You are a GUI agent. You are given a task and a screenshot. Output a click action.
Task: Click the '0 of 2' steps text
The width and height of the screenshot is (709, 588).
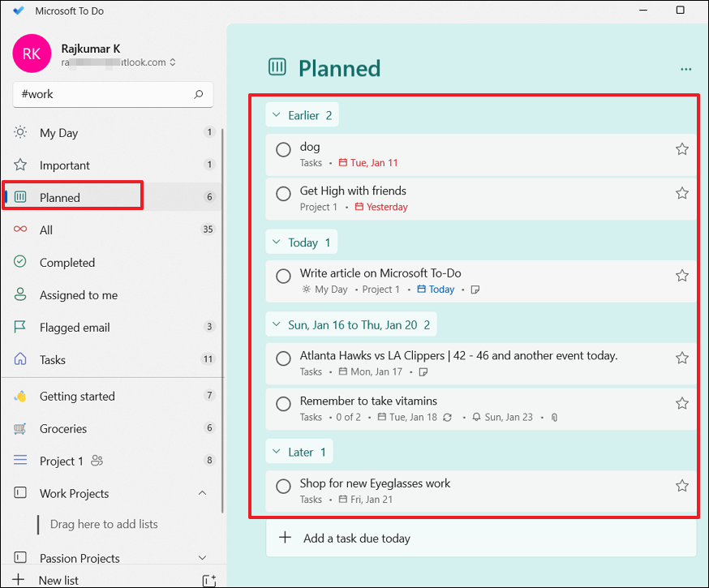coord(348,417)
